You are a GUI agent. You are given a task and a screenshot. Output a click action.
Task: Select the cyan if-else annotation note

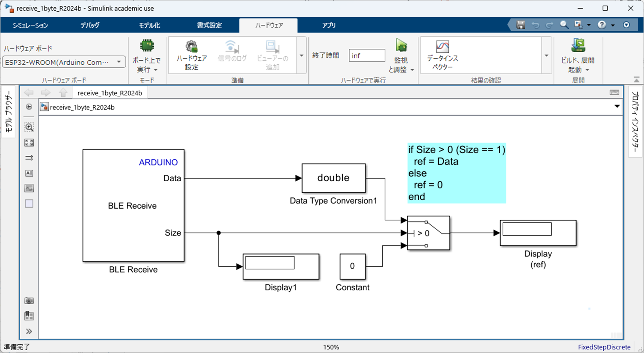tap(456, 173)
